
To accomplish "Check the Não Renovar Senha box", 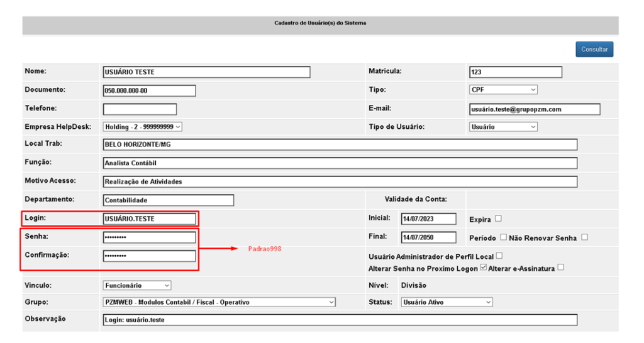I will [584, 237].
